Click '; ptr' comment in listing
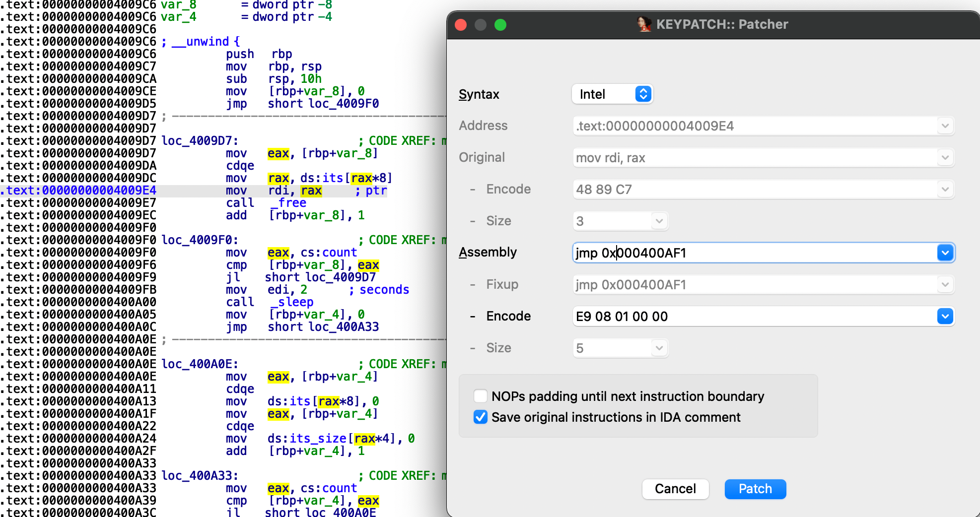Viewport: 980px width, 517px height. (x=371, y=191)
